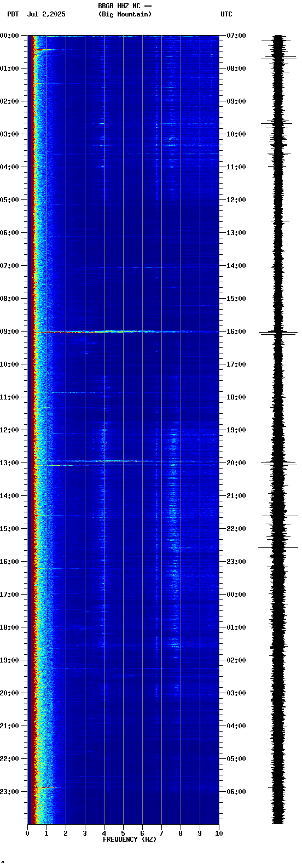
Task: Click UTC time label 07:00
Action: point(236,36)
